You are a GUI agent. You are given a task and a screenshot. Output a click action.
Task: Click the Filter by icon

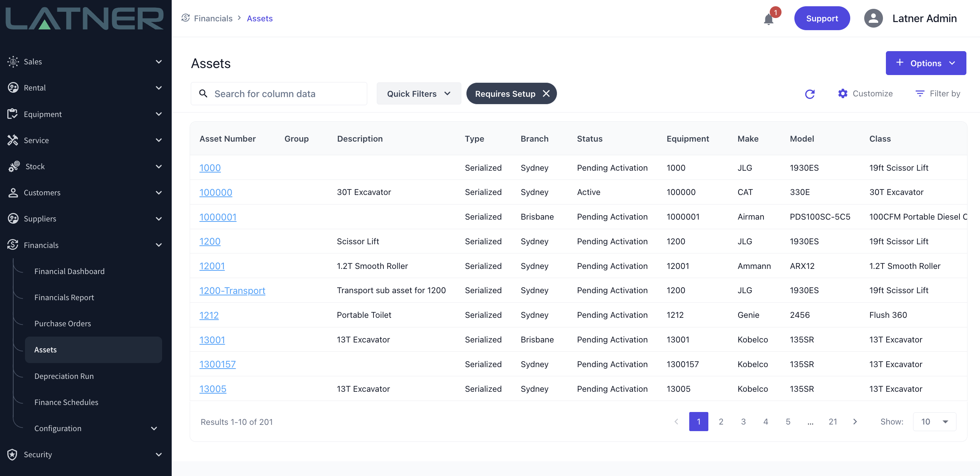pyautogui.click(x=919, y=94)
